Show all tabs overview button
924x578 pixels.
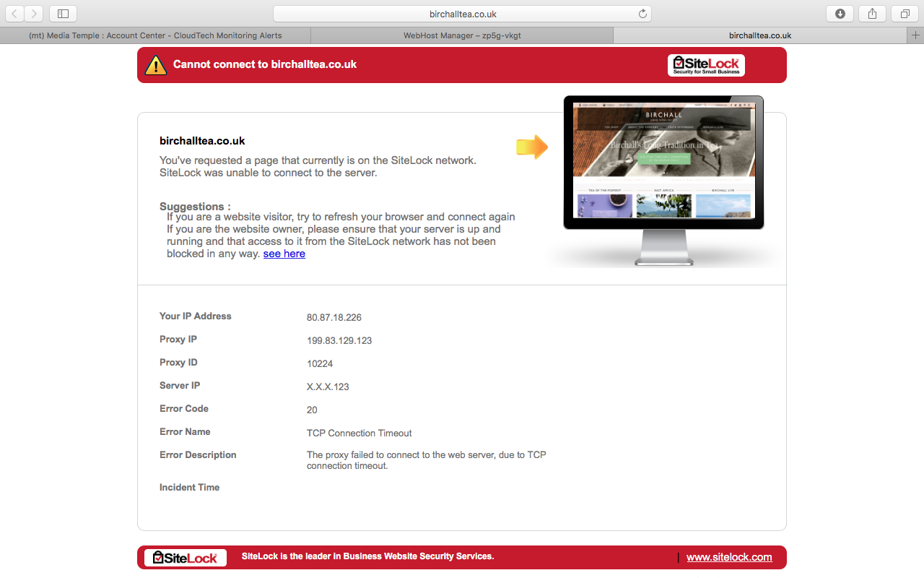coord(905,14)
